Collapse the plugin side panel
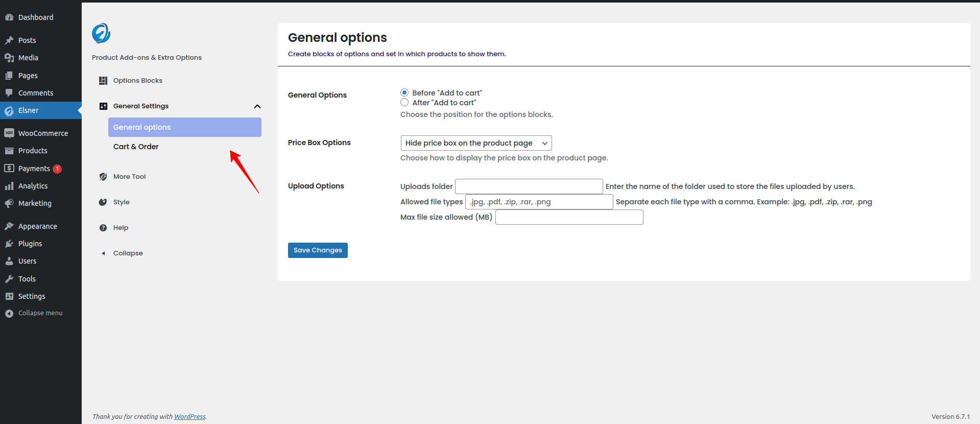The height and width of the screenshot is (424, 980). pyautogui.click(x=128, y=253)
